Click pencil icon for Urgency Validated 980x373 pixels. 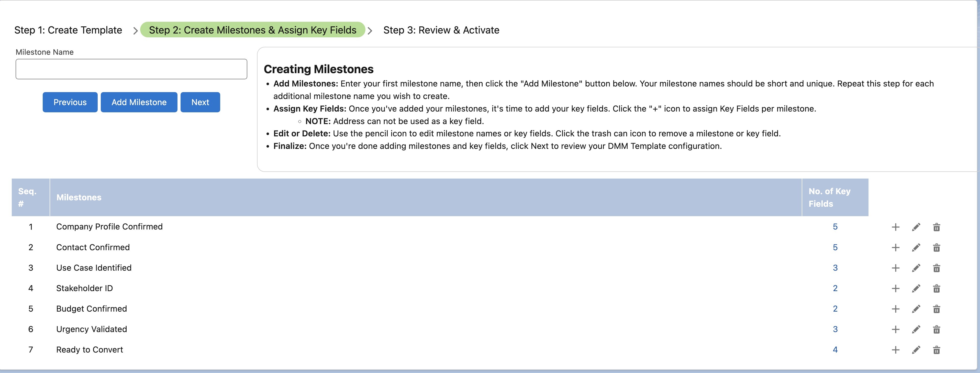point(916,330)
